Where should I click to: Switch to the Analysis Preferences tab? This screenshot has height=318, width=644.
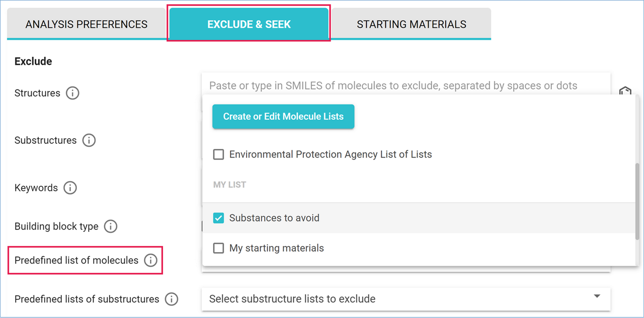coord(87,24)
